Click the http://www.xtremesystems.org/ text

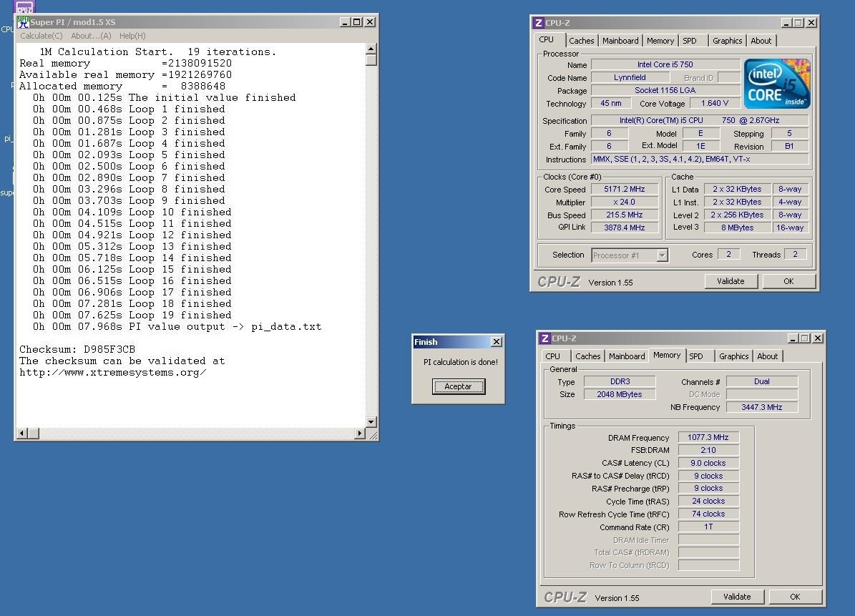pyautogui.click(x=113, y=372)
